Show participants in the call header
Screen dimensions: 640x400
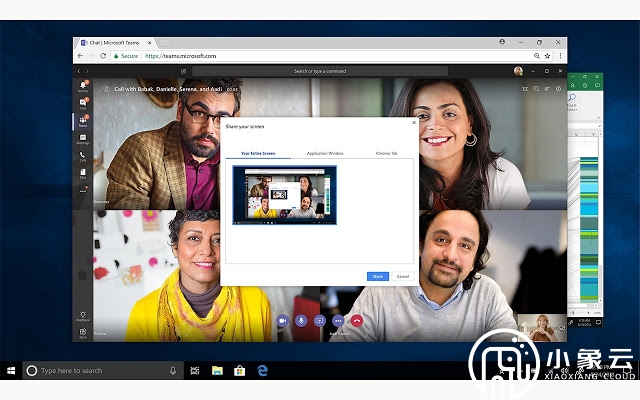[x=547, y=89]
